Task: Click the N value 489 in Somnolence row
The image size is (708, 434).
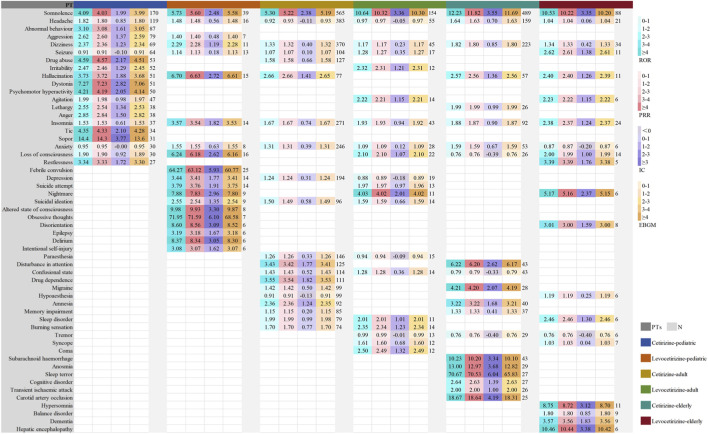Action: pos(526,13)
